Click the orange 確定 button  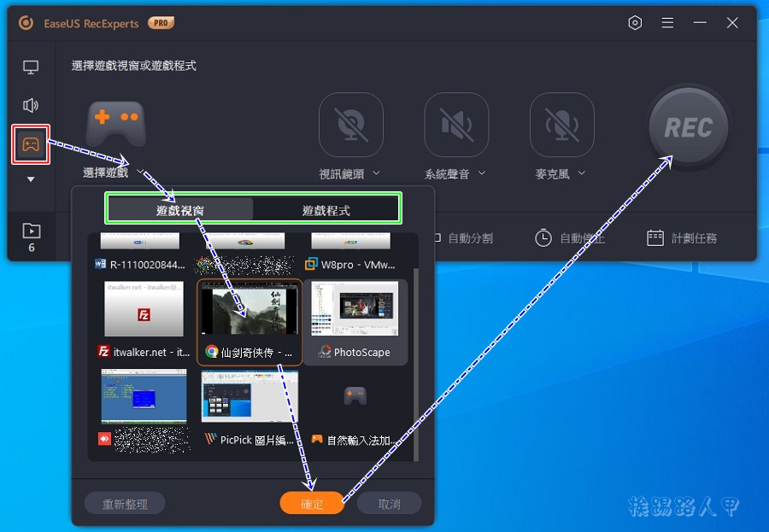pos(312,504)
